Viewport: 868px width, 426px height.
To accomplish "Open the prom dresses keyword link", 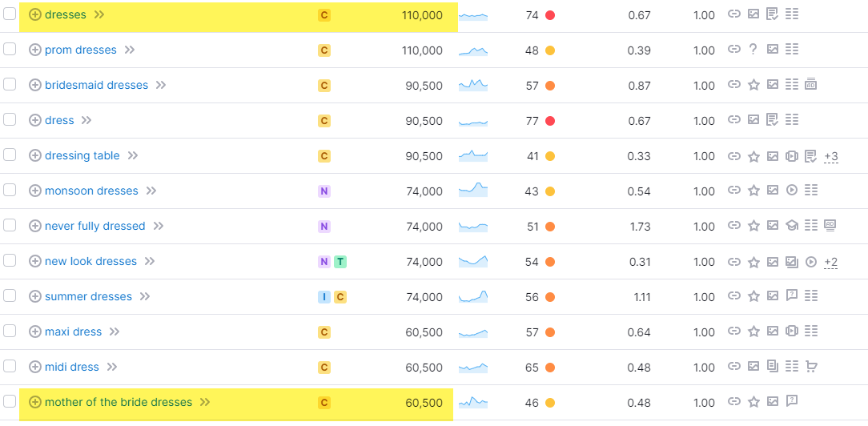I will (81, 50).
